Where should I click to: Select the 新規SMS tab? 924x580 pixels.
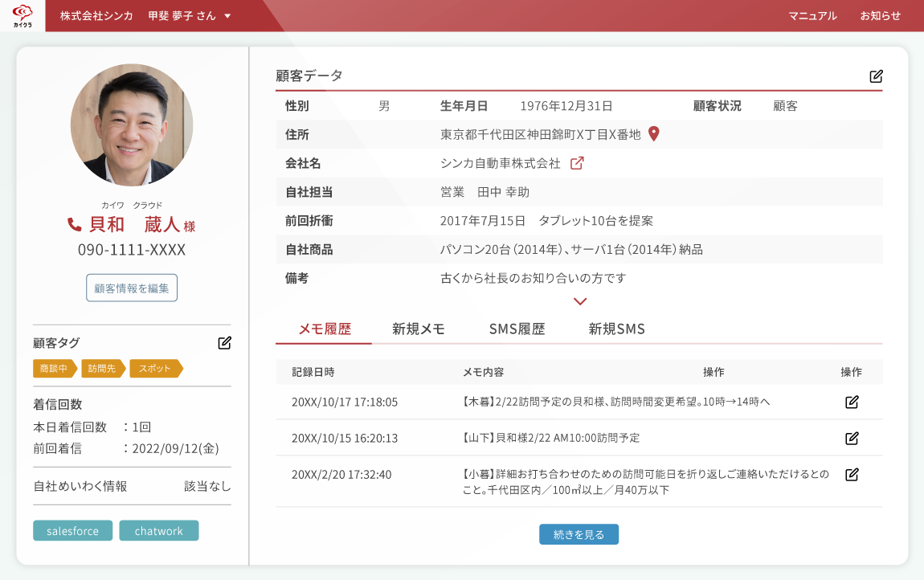616,329
